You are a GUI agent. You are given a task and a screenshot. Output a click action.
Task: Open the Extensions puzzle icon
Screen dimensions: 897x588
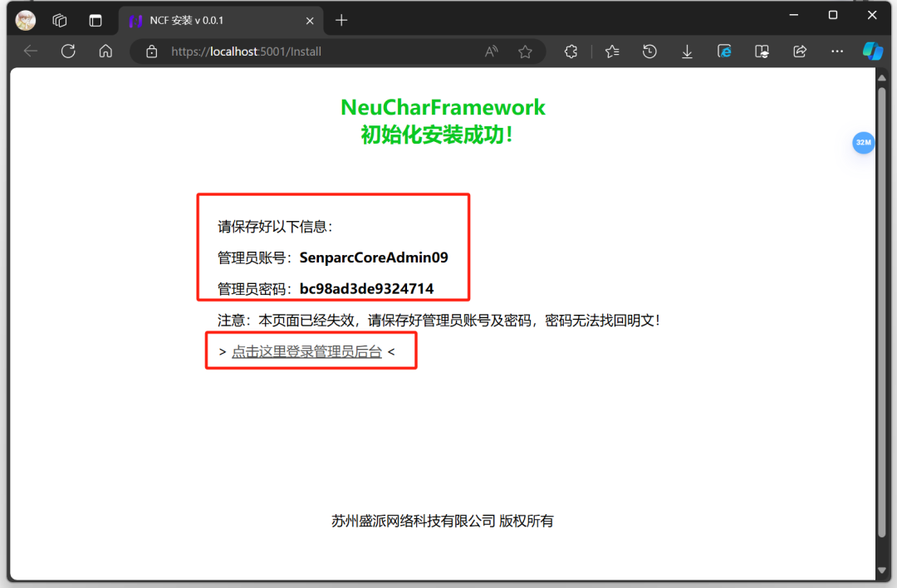tap(571, 51)
